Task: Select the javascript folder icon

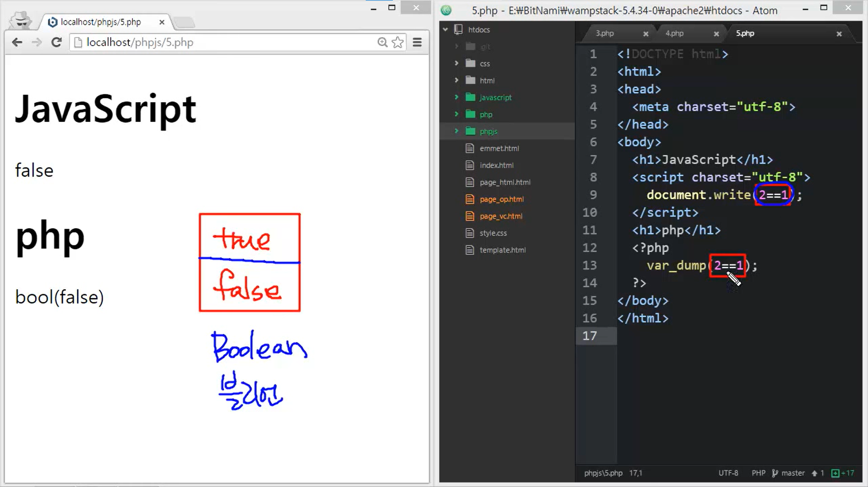Action: pos(471,97)
